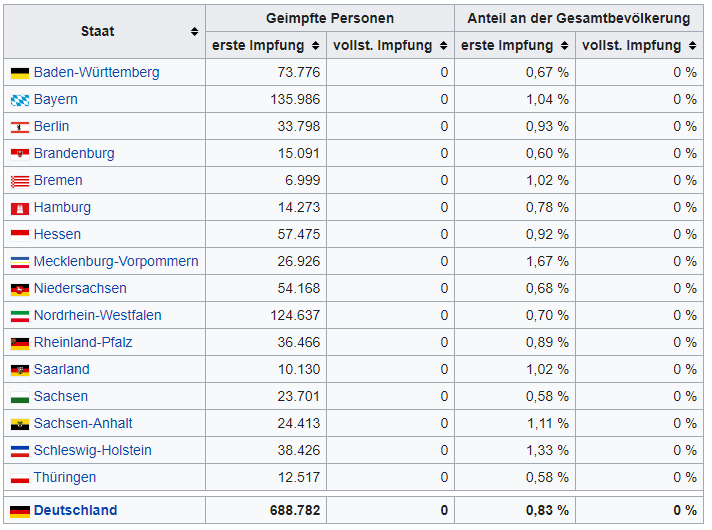Sort by vollst. Impfung population share
Viewport: 712px width, 530px height.
(x=690, y=46)
